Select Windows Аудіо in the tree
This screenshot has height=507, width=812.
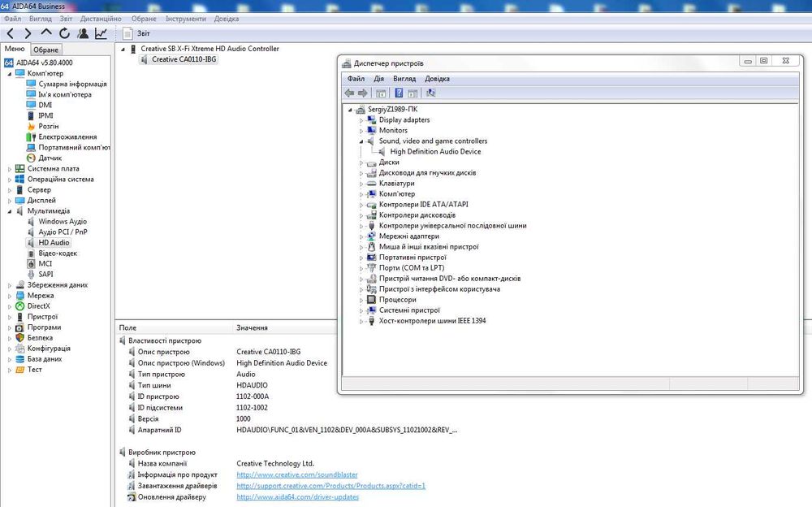(x=63, y=221)
